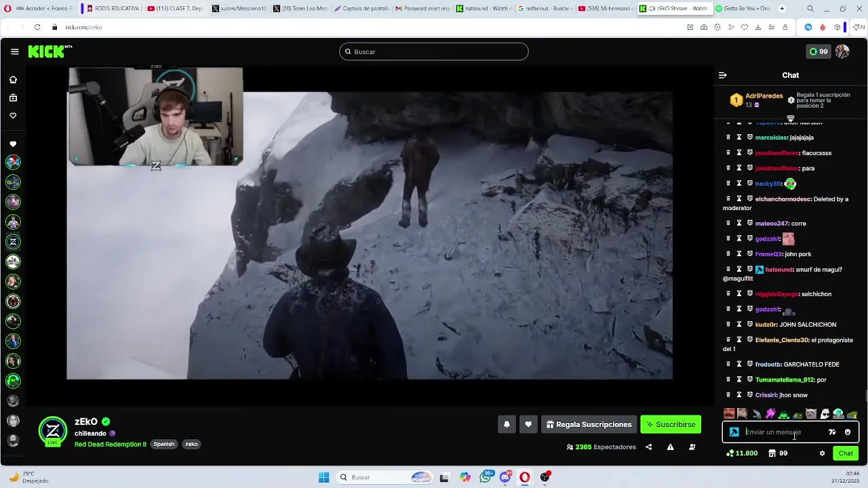This screenshot has height=488, width=868.
Task: Open the zEkO channel avatar in sidebar
Action: coord(13,241)
